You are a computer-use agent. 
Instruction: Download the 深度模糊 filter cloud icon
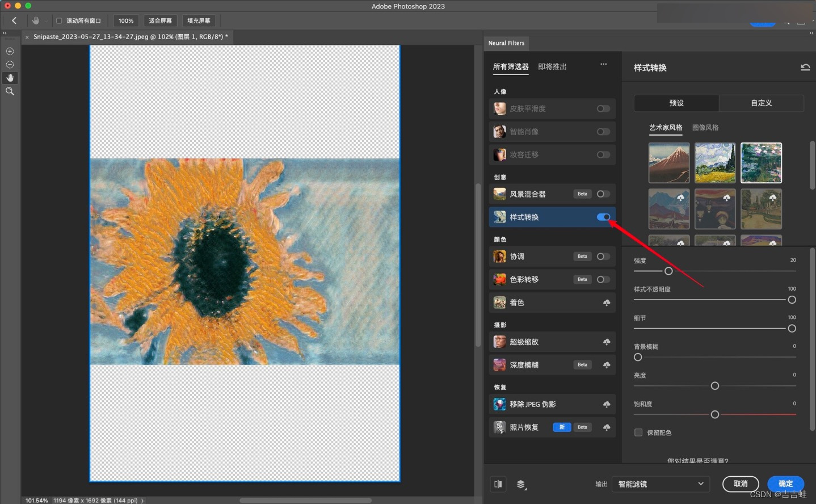click(607, 365)
